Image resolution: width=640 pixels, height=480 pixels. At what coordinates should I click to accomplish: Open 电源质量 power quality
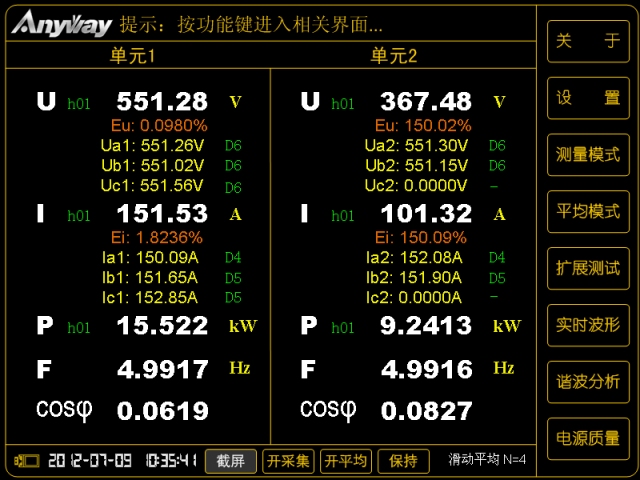[x=588, y=438]
